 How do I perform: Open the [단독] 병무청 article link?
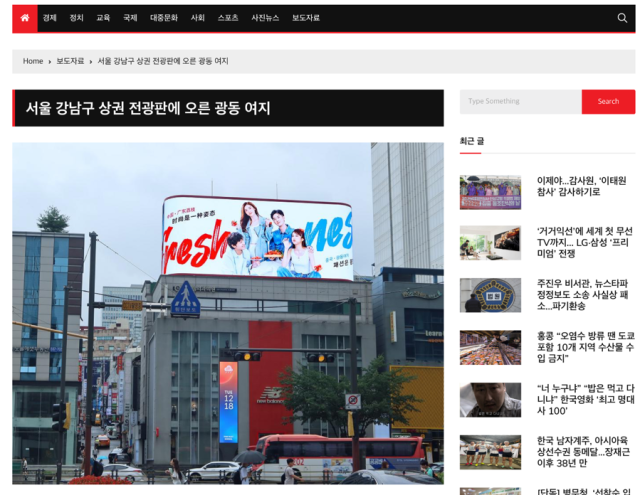pyautogui.click(x=584, y=491)
